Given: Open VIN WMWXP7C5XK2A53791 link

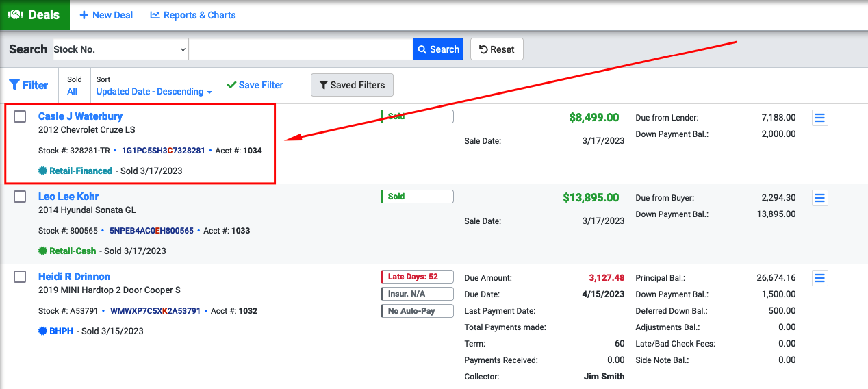Looking at the screenshot, I should pyautogui.click(x=155, y=311).
